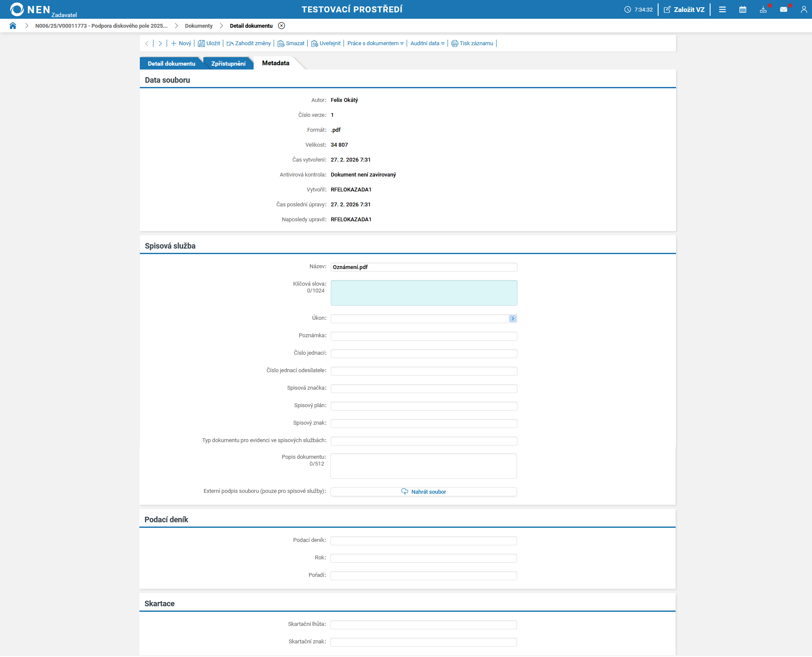This screenshot has height=657, width=812.
Task: Click the Uložit save button
Action: click(209, 43)
